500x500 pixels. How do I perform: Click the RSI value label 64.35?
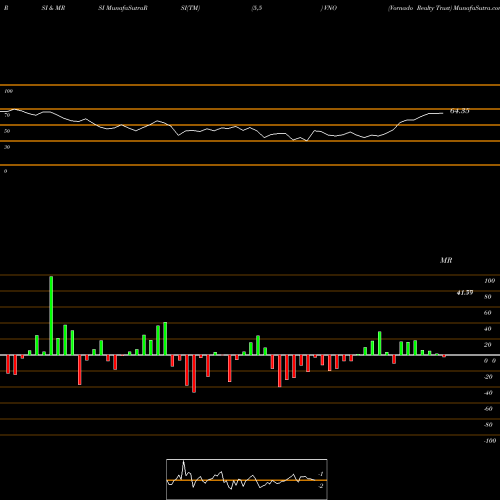pos(459,111)
